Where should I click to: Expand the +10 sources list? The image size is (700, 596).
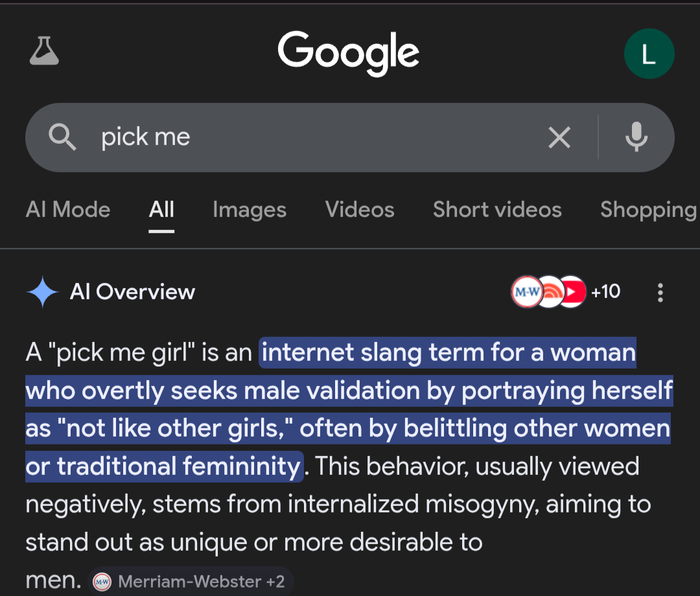[x=605, y=292]
